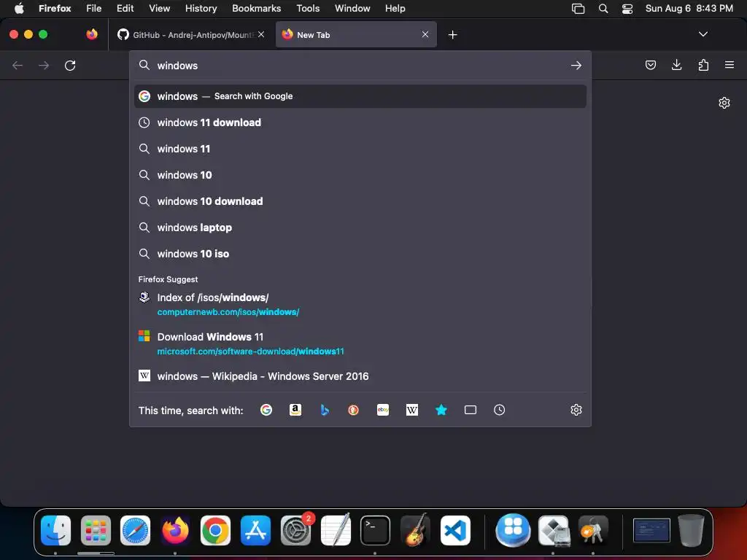Open GarageBand from the Dock

point(415,531)
